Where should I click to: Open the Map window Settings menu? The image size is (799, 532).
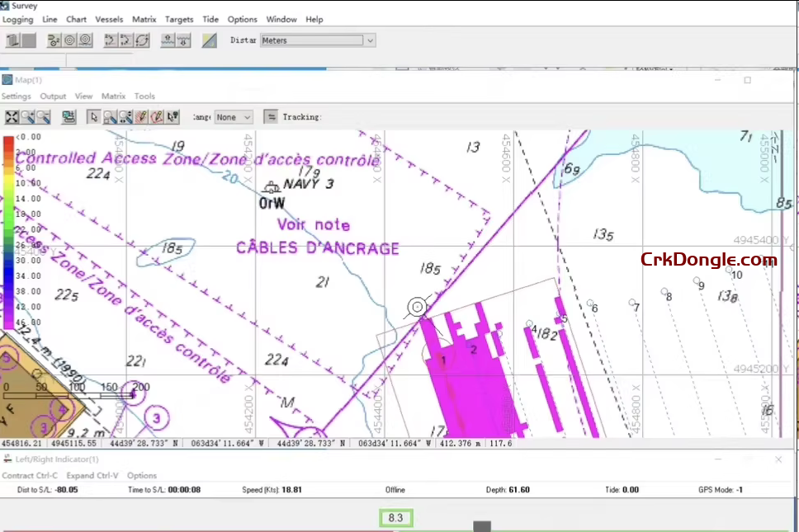click(16, 97)
